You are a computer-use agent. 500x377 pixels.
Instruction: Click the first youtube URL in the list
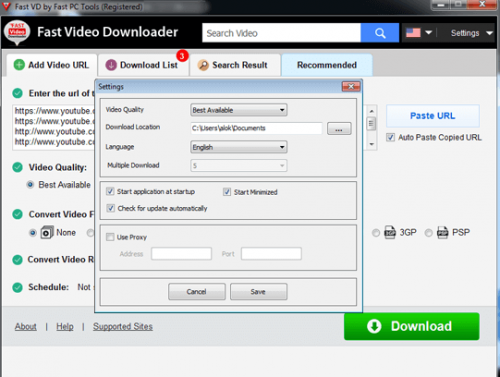(55, 111)
